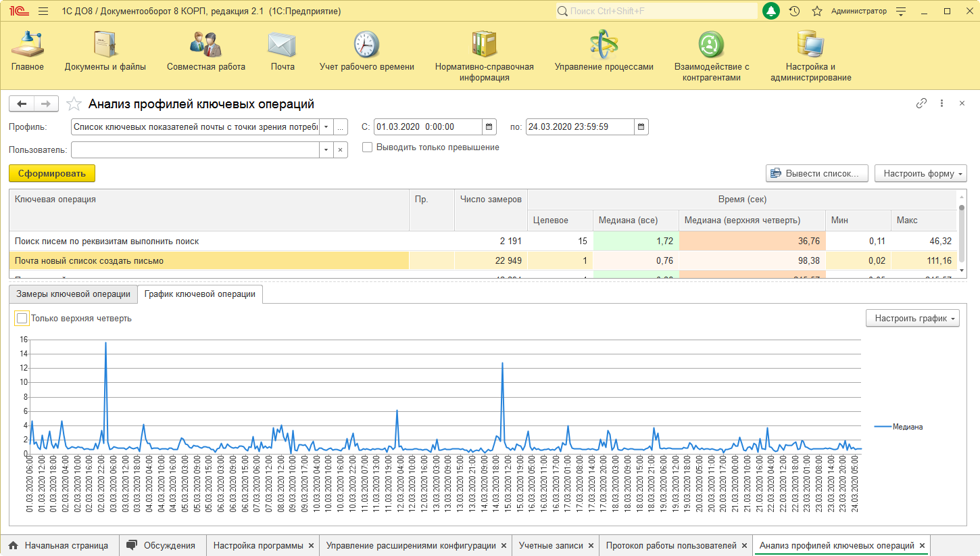
Task: Click Число замеров column header
Action: pos(491,210)
